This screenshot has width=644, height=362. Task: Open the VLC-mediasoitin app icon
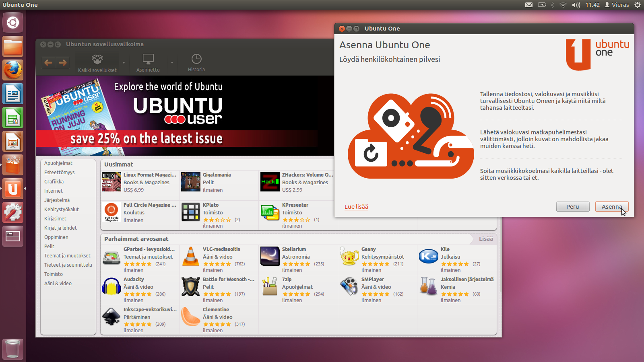[191, 257]
